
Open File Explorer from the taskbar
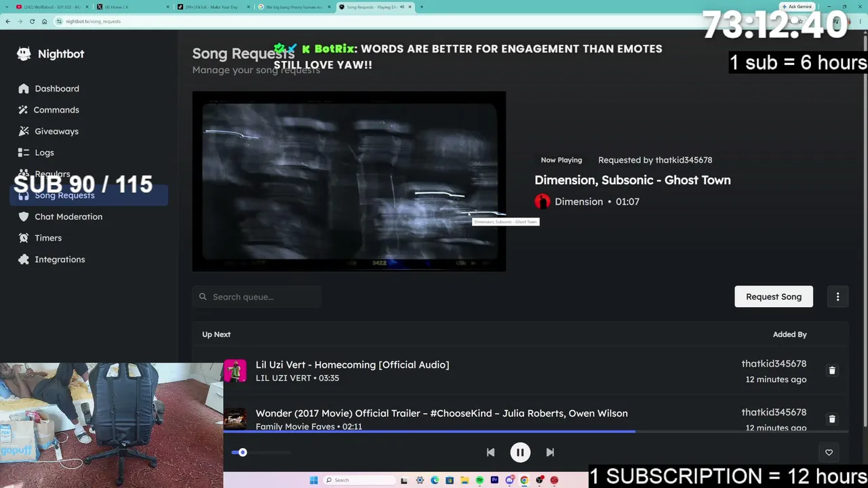465,481
